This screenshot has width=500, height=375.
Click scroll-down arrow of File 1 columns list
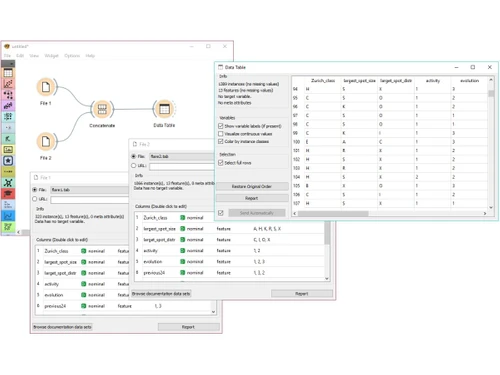click(213, 312)
